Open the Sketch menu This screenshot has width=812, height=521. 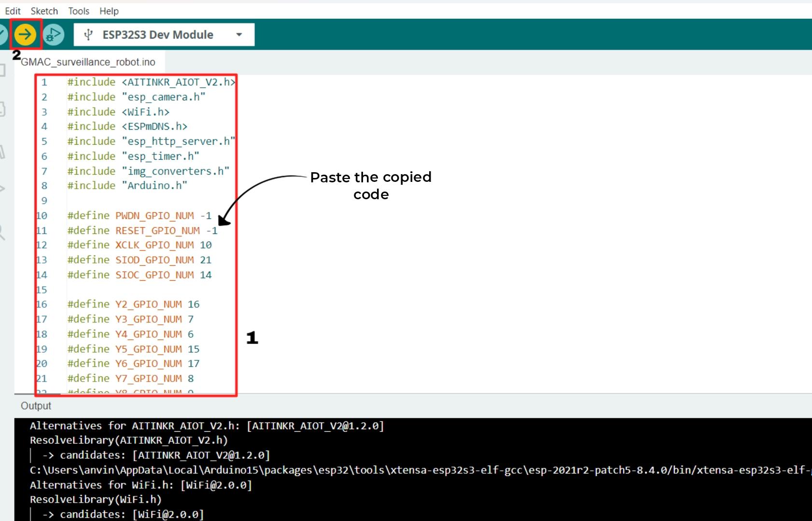coord(44,11)
